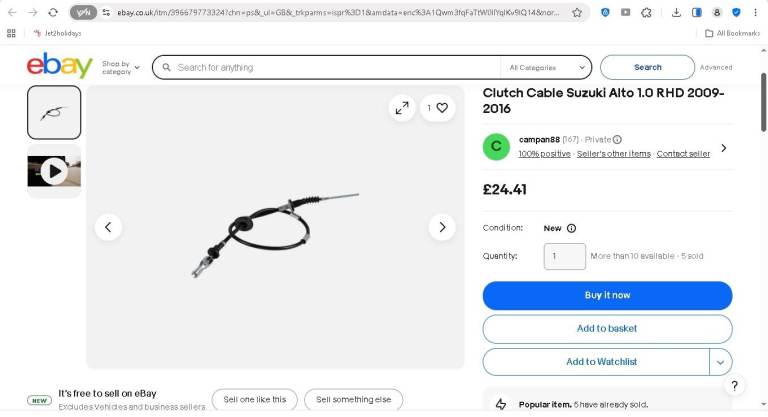Reload the page

(53, 13)
